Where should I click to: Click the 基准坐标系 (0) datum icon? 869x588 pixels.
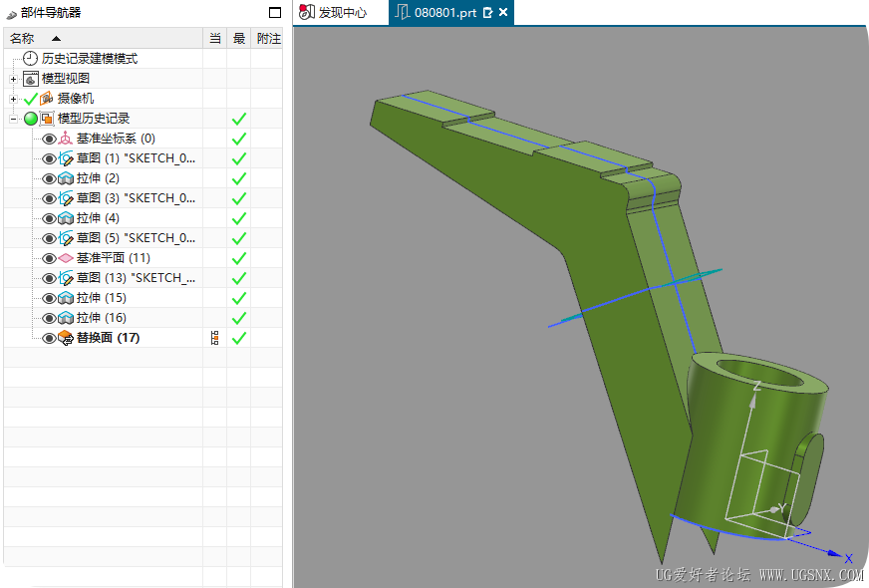pyautogui.click(x=66, y=139)
